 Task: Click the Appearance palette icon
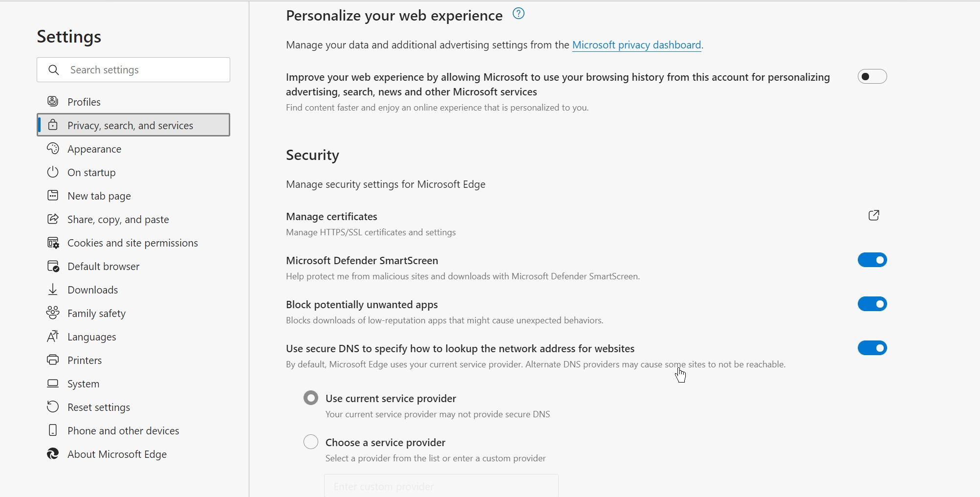[x=53, y=148]
